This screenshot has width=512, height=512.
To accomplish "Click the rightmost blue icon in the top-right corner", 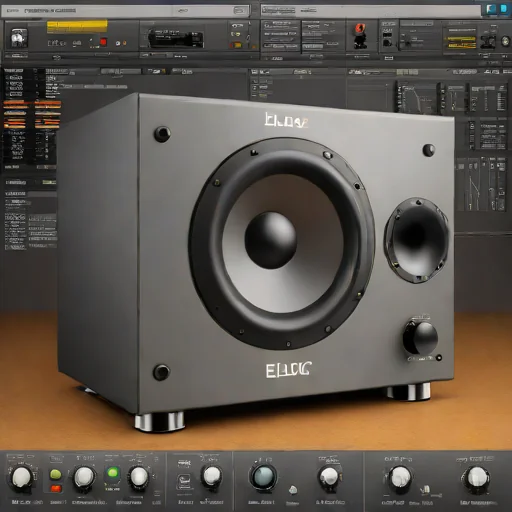I will pyautogui.click(x=504, y=9).
